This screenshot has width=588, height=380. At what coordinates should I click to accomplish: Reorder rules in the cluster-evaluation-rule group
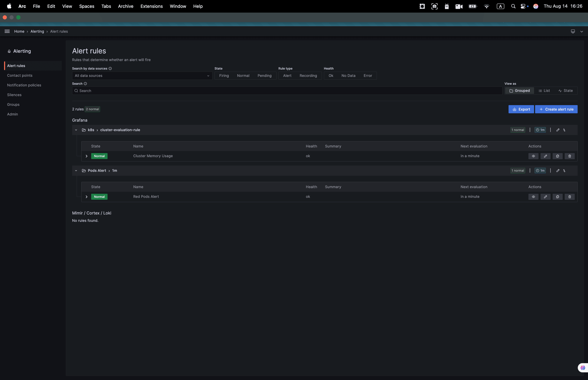click(564, 130)
